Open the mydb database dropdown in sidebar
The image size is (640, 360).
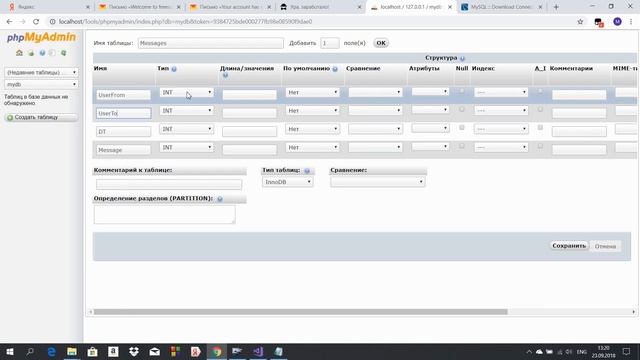point(41,84)
